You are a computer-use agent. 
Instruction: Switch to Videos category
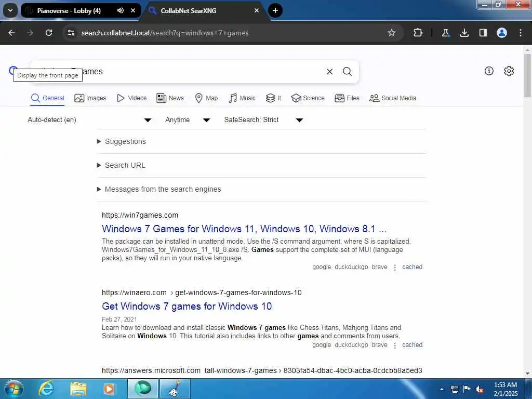coord(131,98)
